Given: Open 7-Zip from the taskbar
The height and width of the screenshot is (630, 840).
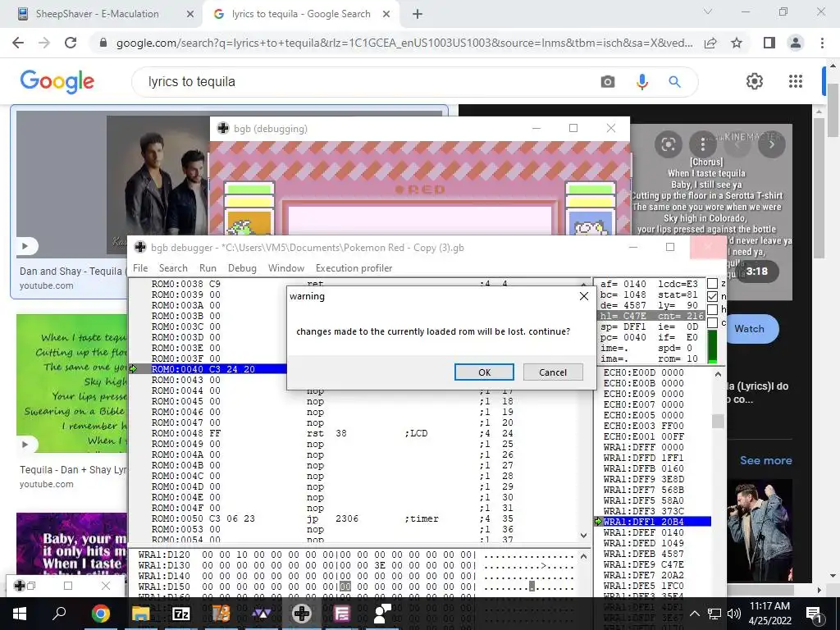Looking at the screenshot, I should [180, 614].
